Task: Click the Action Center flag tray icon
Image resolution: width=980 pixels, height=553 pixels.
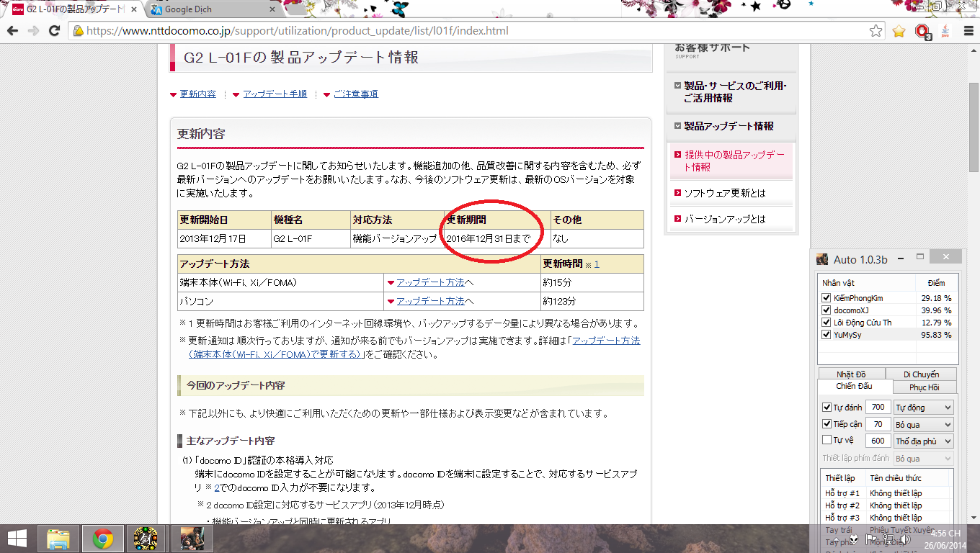Action: coord(872,539)
